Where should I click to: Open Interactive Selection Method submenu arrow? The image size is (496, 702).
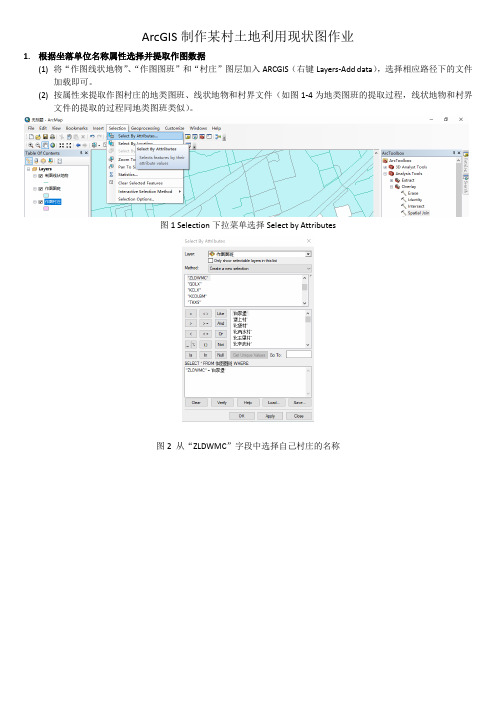tap(180, 192)
